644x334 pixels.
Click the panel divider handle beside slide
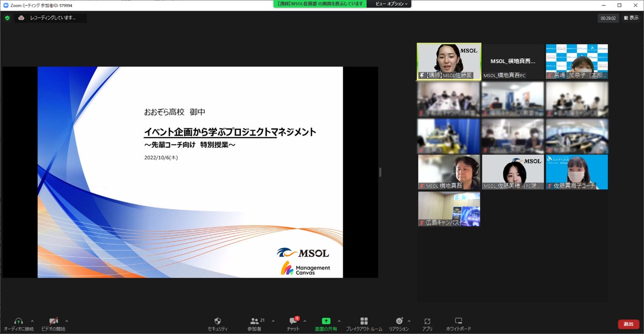tap(380, 172)
